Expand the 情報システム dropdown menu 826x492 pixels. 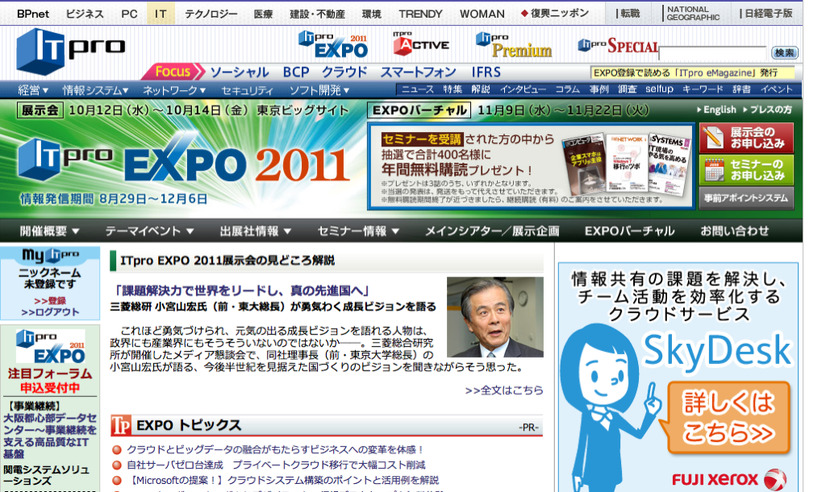pos(95,90)
